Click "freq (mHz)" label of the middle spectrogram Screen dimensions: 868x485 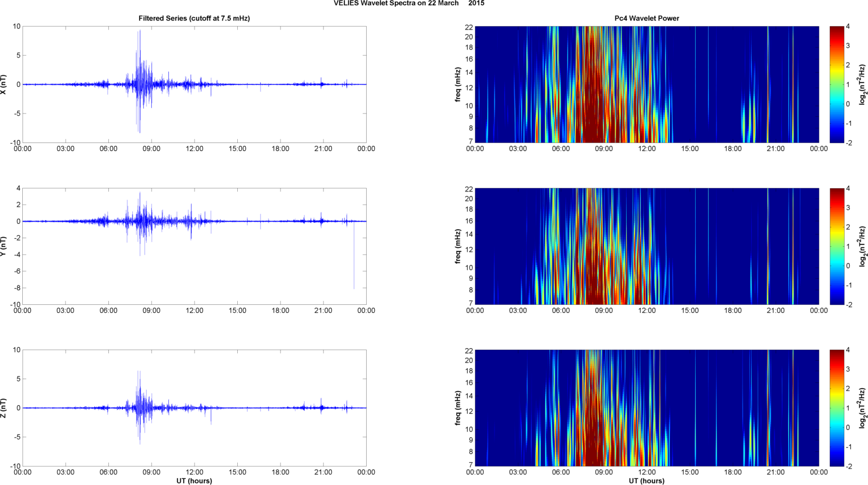pos(458,246)
